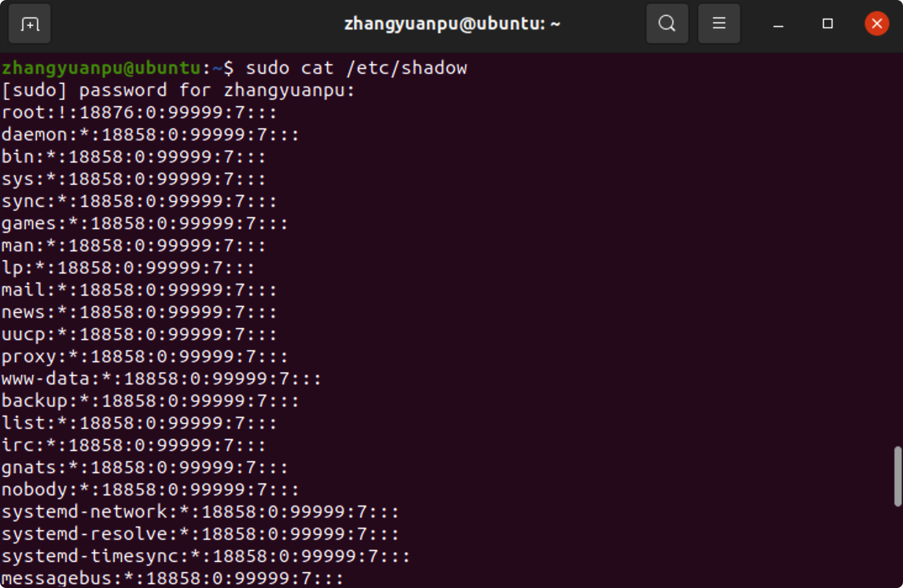
Task: Click the terminal scrollbar handle
Action: coord(897,476)
